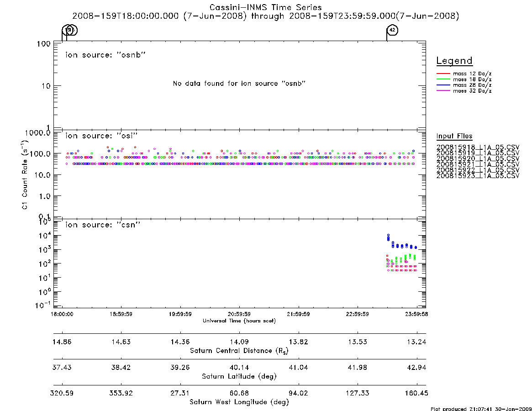
Task: Click the ion source "osnb" panel label
Action: tap(105, 55)
